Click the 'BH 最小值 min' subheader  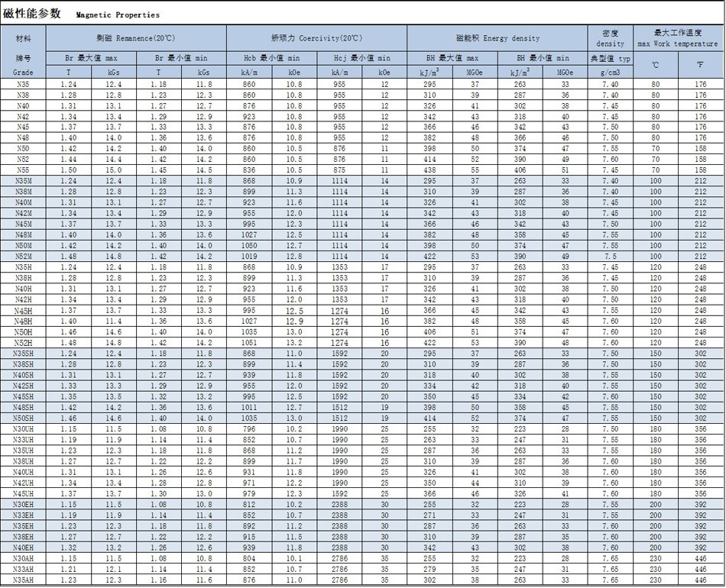click(543, 58)
